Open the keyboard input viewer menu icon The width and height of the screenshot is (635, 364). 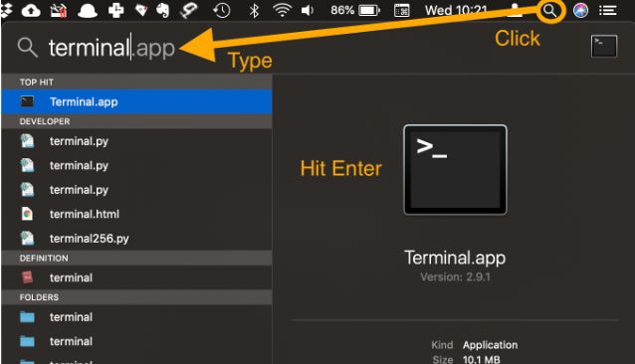[x=401, y=11]
